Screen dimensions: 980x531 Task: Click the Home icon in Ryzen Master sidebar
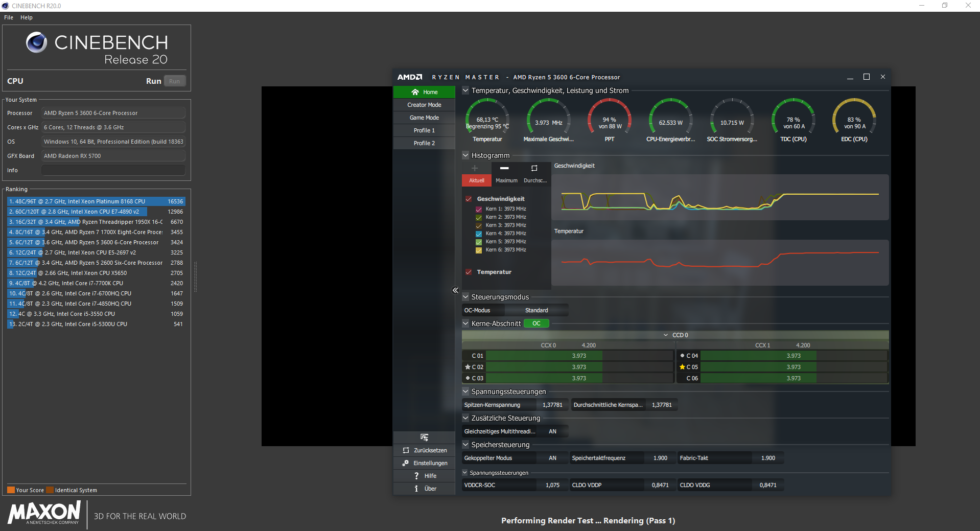(415, 92)
